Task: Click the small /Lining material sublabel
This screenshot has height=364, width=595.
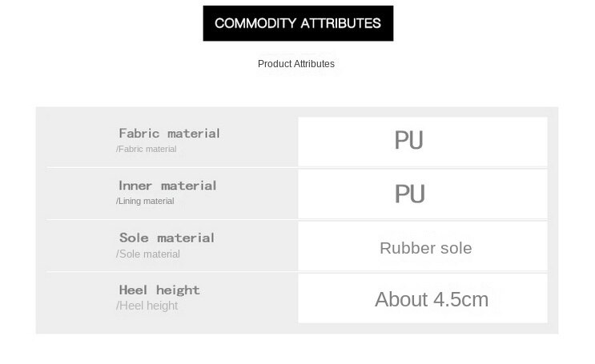Action: pyautogui.click(x=145, y=201)
